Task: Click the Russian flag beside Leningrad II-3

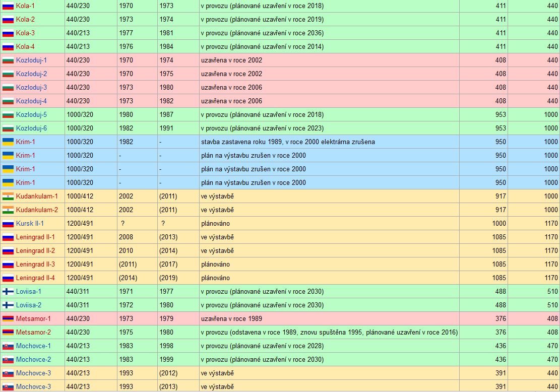Action: (8, 265)
